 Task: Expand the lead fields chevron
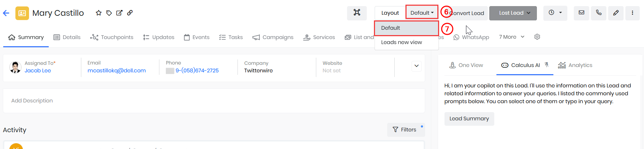(416, 66)
